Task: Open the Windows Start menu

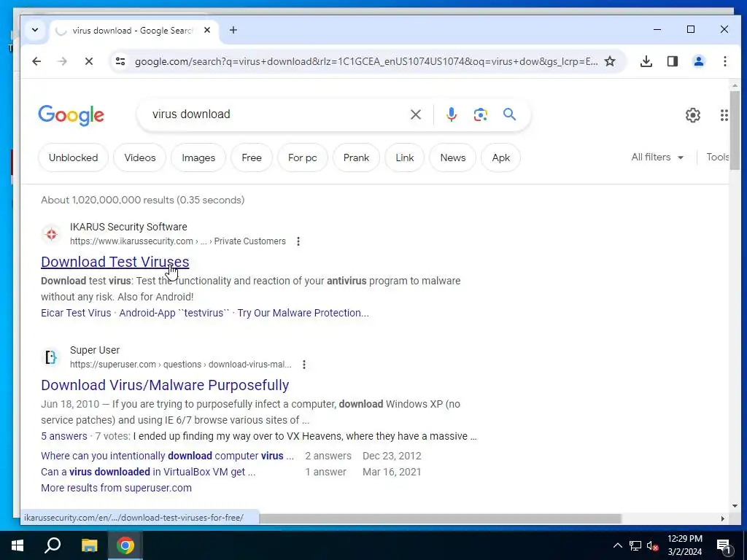Action: (18, 545)
